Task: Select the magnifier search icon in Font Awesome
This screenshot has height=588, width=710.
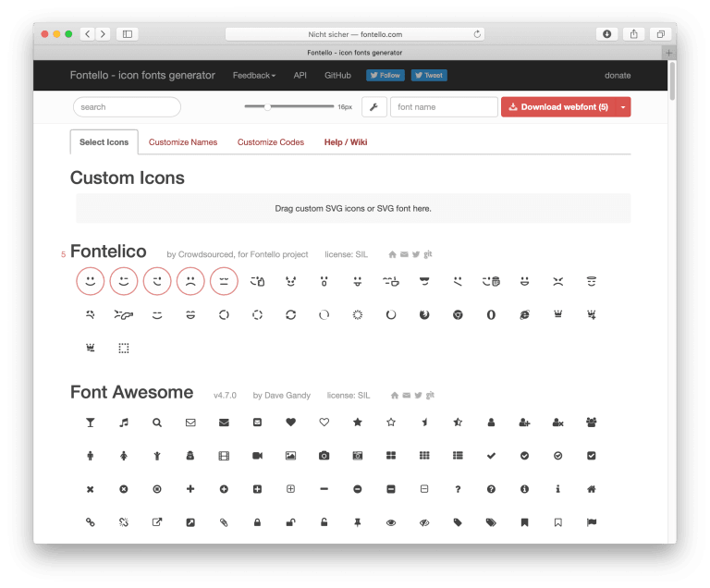Action: click(x=157, y=423)
